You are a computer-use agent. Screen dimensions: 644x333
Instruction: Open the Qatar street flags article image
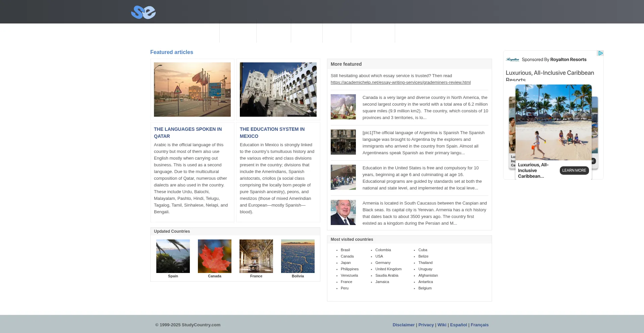[192, 90]
